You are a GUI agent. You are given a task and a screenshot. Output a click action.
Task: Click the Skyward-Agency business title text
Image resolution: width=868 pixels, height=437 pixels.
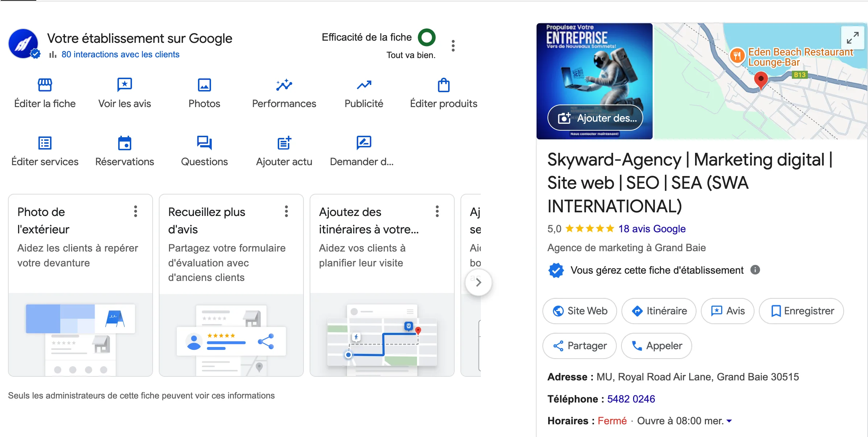(x=690, y=183)
